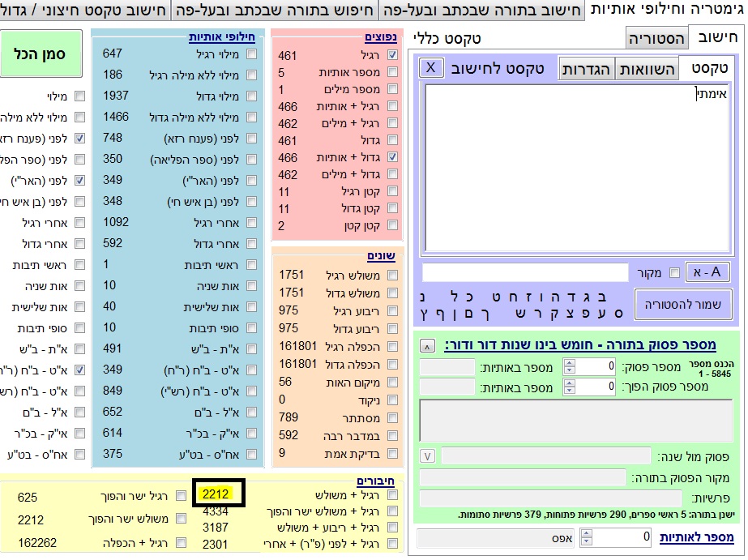Increase the מספר פסוק value with the up arrow
The width and height of the screenshot is (748, 560).
569,362
